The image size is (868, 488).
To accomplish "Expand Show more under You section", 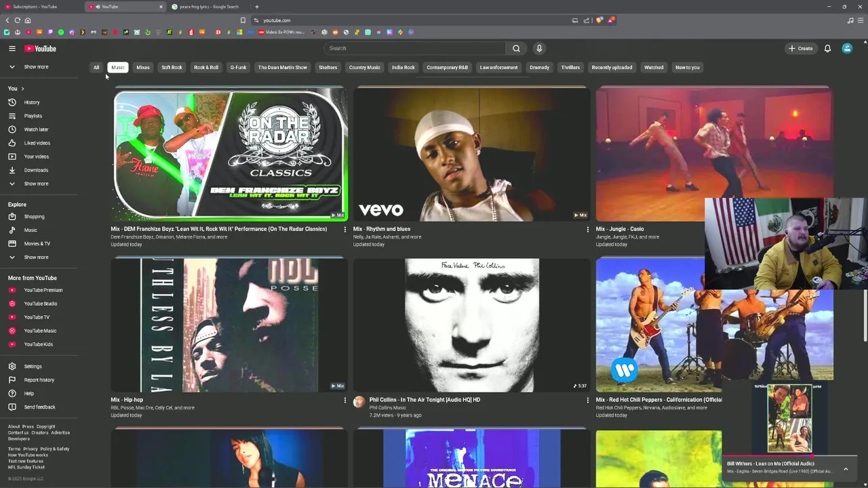I will (36, 184).
